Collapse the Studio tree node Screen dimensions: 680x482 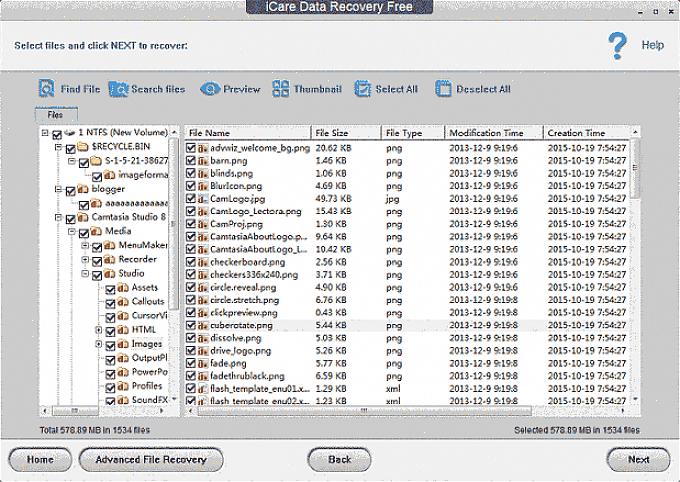85,274
